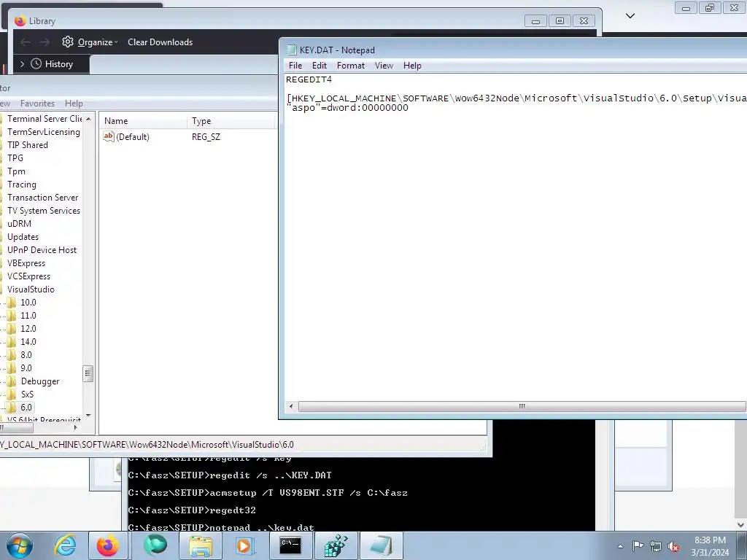Select the VBExpress registry key
747x560 pixels.
coord(26,262)
